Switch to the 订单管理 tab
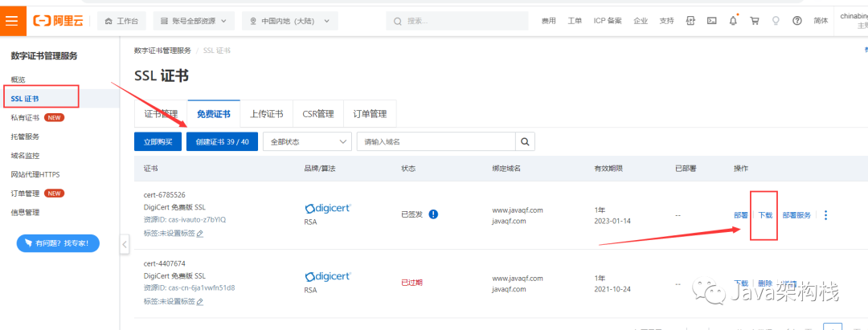The width and height of the screenshot is (868, 330). [370, 115]
